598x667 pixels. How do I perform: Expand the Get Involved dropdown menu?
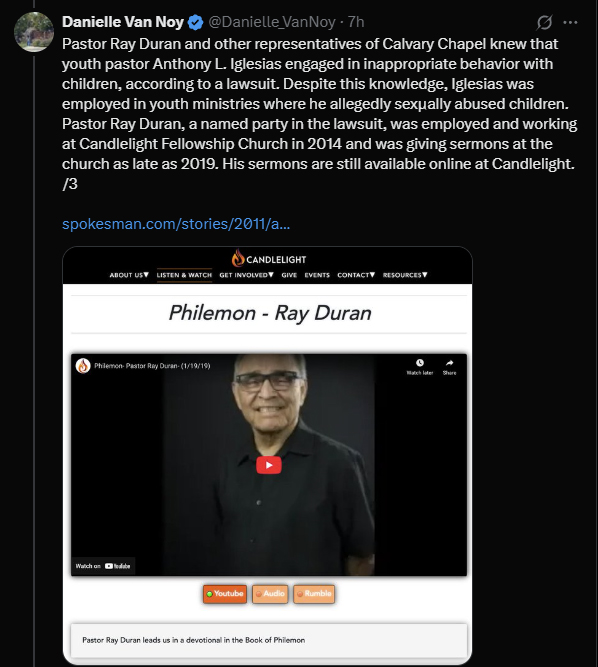pyautogui.click(x=247, y=275)
